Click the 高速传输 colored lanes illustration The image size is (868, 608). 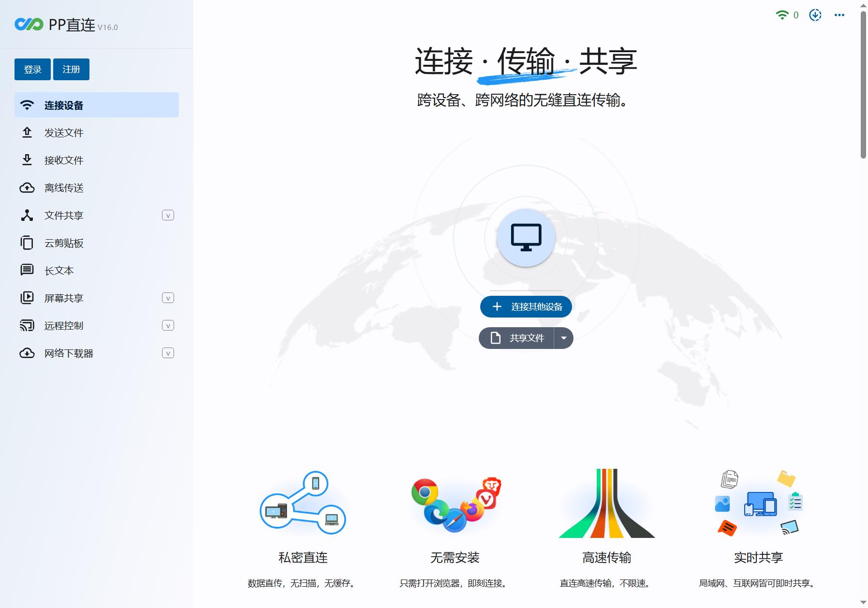tap(607, 503)
